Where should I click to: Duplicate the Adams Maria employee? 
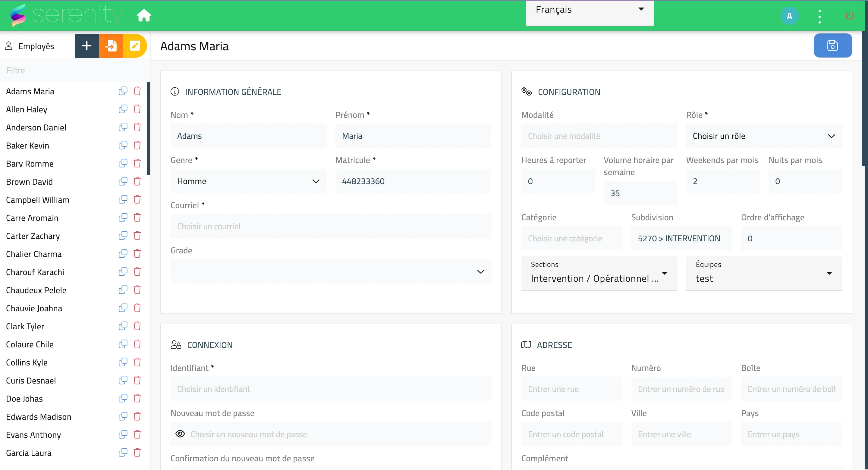[123, 91]
